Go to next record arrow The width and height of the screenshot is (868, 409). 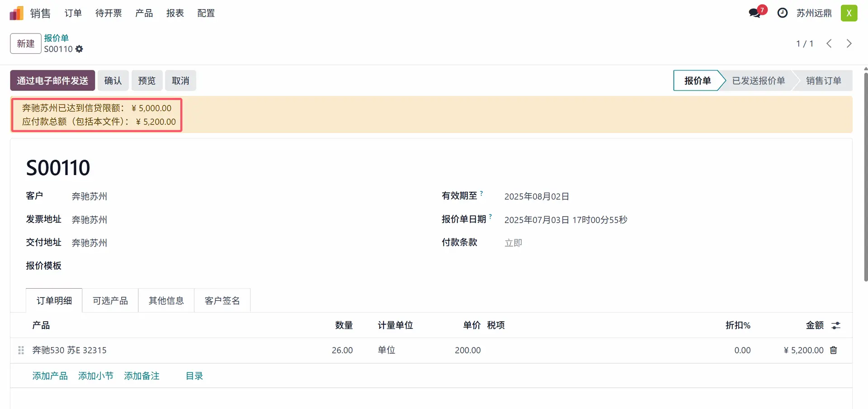[x=849, y=43]
